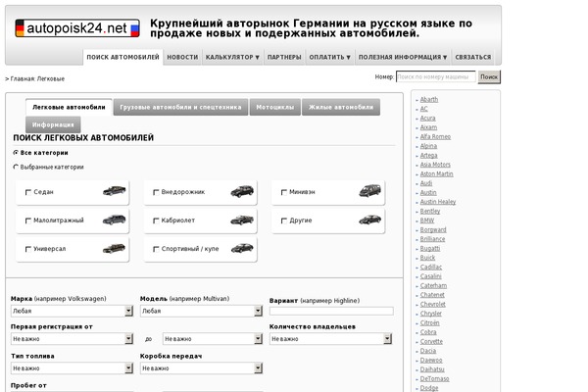Check the Другие checkbox

pos(284,220)
